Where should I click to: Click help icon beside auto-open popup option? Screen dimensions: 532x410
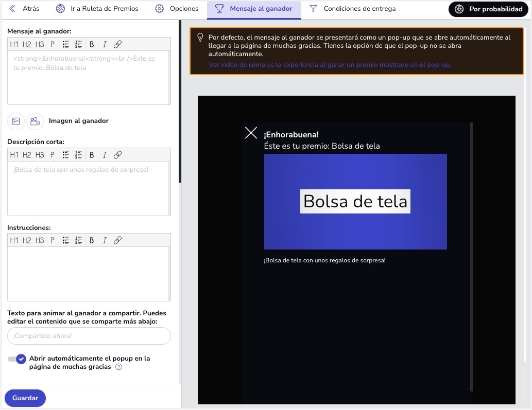(x=119, y=367)
